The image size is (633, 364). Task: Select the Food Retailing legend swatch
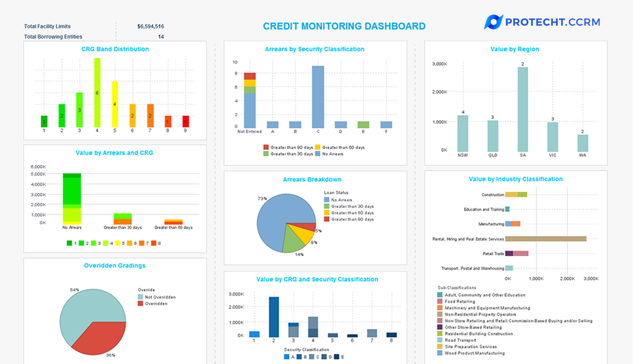(439, 301)
